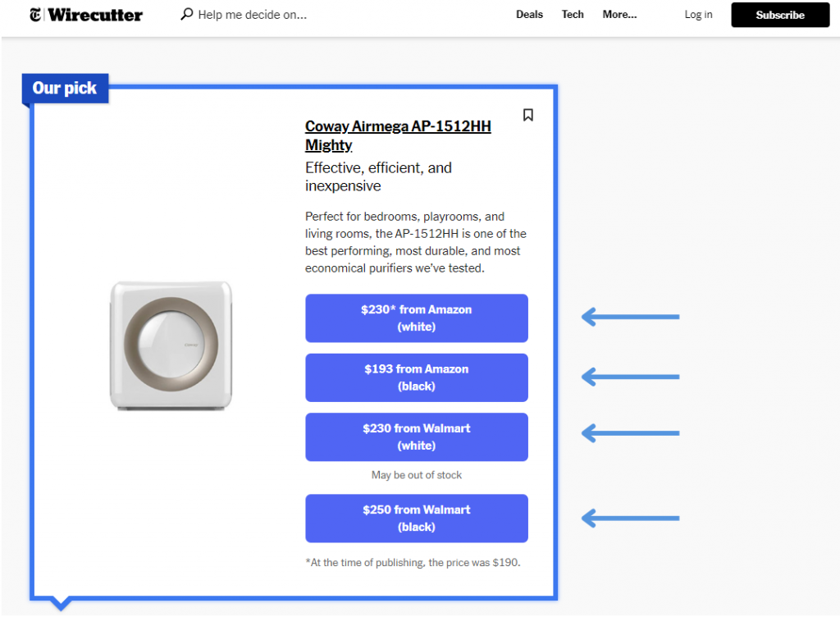Bookmark the Coway Airmega pick
840x617 pixels.
(528, 115)
